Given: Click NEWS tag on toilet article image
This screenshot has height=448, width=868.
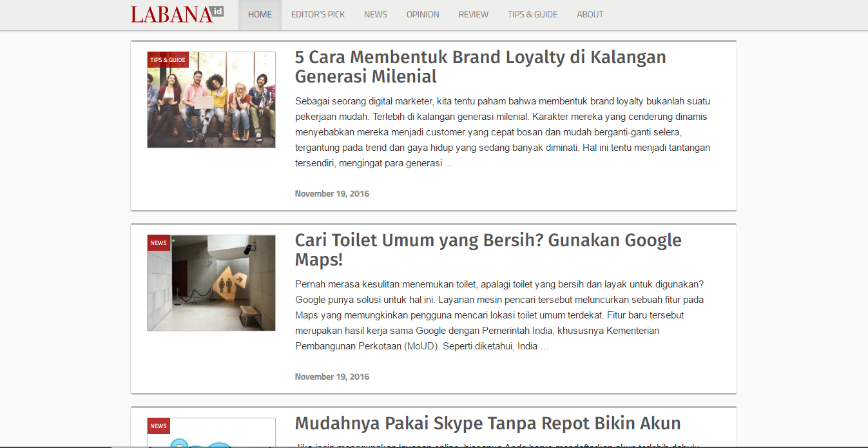Looking at the screenshot, I should click(x=159, y=243).
